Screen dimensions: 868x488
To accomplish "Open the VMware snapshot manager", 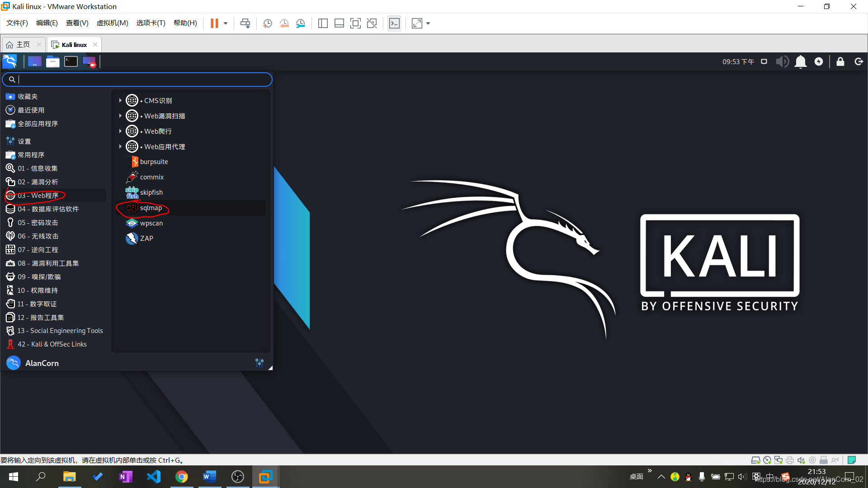I will tap(301, 23).
